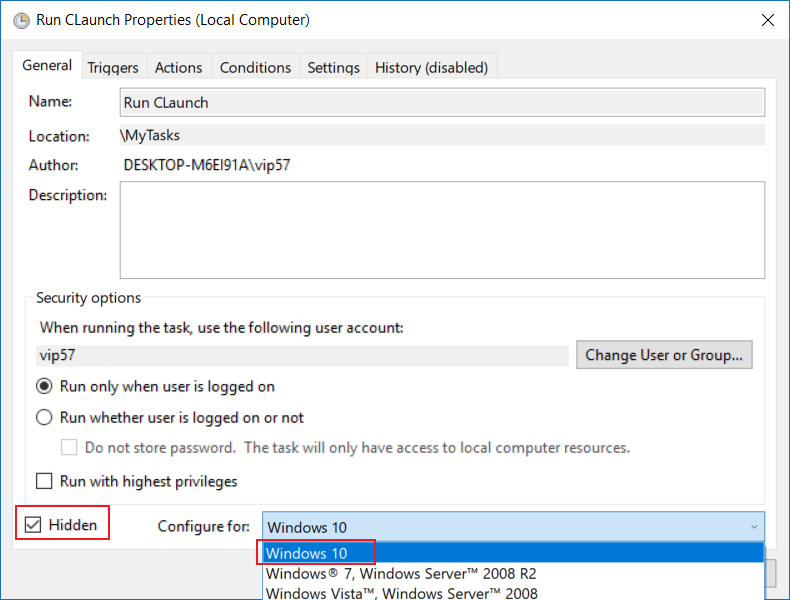Switch to the General tab
This screenshot has width=790, height=600.
(x=47, y=66)
